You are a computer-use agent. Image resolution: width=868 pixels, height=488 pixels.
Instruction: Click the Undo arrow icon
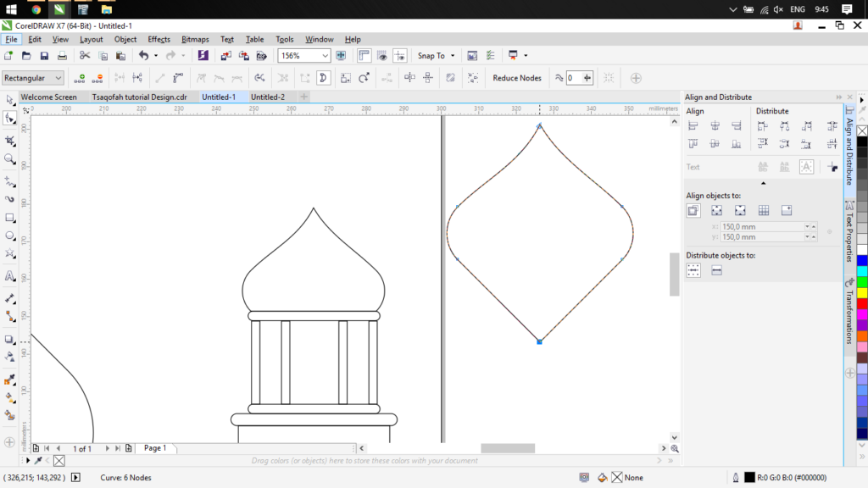(x=143, y=56)
